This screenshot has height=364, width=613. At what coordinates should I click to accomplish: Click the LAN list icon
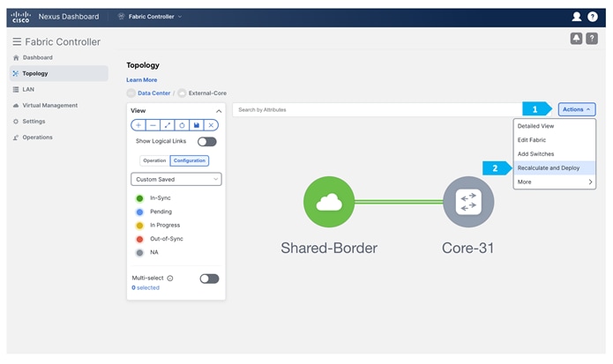click(16, 89)
